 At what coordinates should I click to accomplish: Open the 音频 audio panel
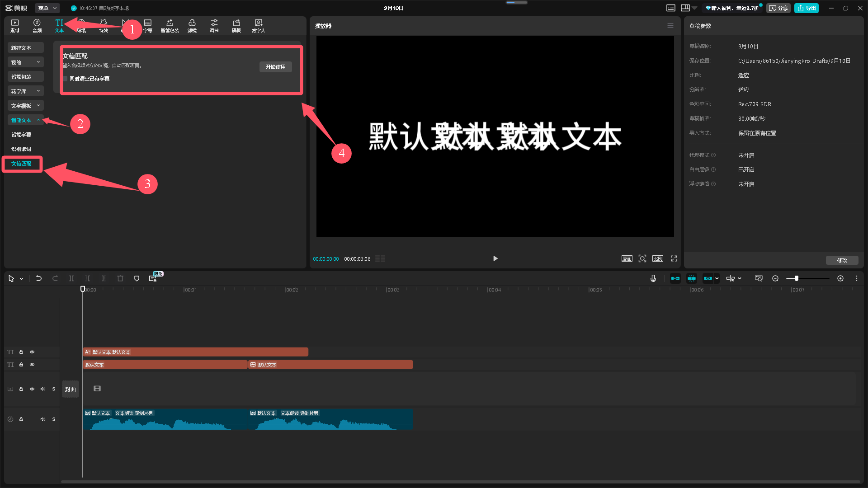click(x=37, y=25)
